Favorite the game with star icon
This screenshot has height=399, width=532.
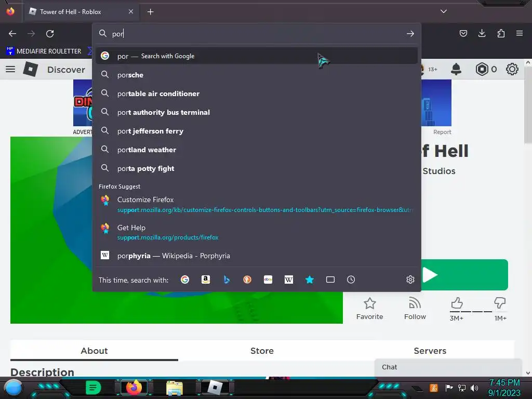[369, 309]
